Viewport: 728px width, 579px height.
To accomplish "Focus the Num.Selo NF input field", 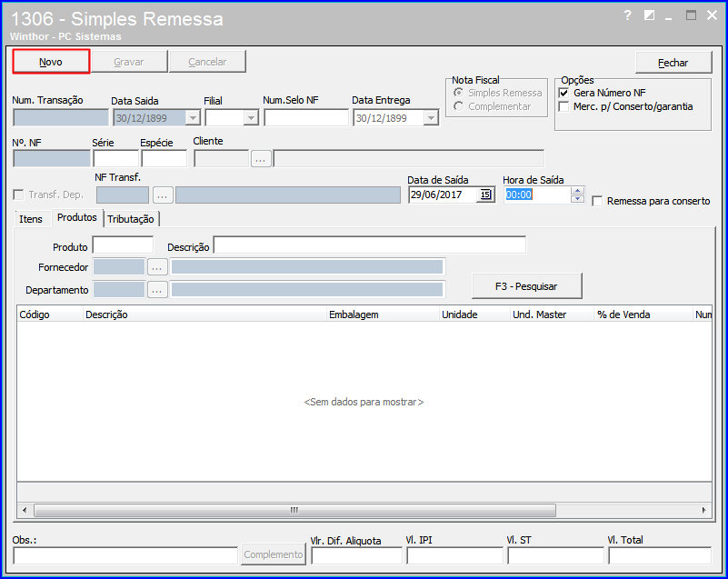I will tap(306, 118).
